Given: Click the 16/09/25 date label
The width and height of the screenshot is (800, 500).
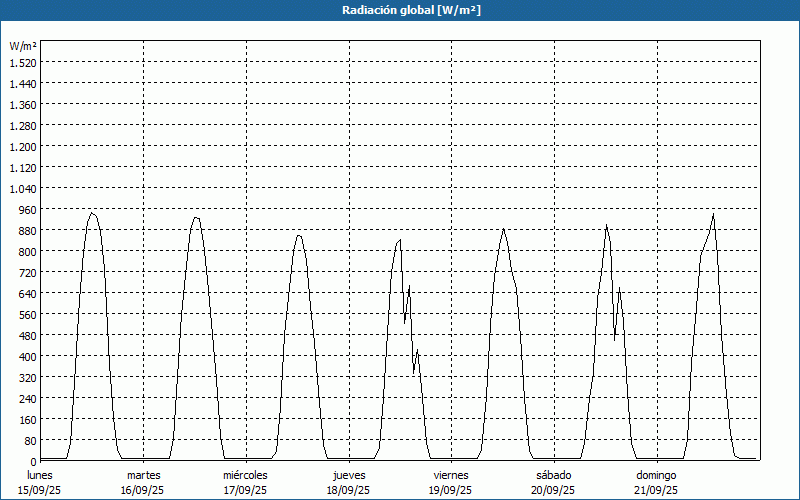Looking at the screenshot, I should 142,490.
